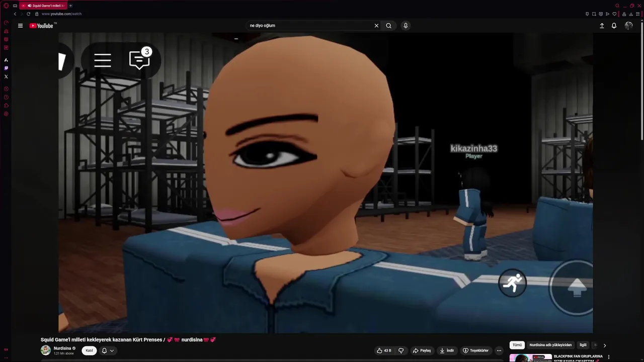The height and width of the screenshot is (362, 644).
Task: Open the account avatar menu
Action: pyautogui.click(x=628, y=26)
